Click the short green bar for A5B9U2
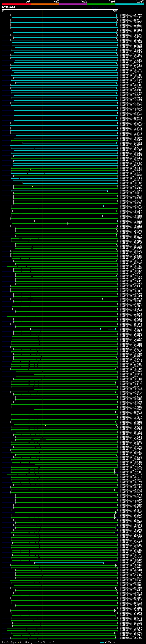 point(40,223)
